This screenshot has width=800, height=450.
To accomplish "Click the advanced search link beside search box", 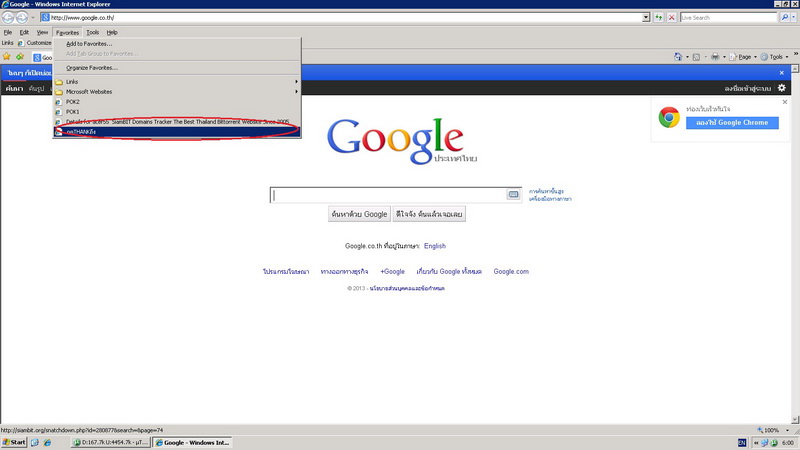I will pyautogui.click(x=546, y=191).
